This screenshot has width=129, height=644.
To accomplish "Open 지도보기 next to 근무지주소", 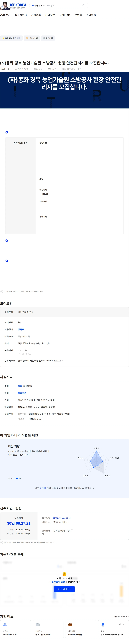I will (x=57, y=361).
